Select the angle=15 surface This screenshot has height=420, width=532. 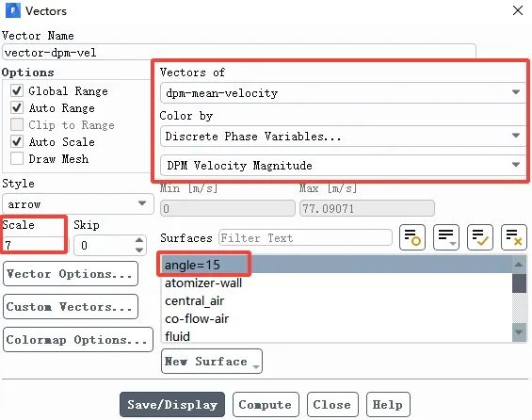click(x=336, y=265)
